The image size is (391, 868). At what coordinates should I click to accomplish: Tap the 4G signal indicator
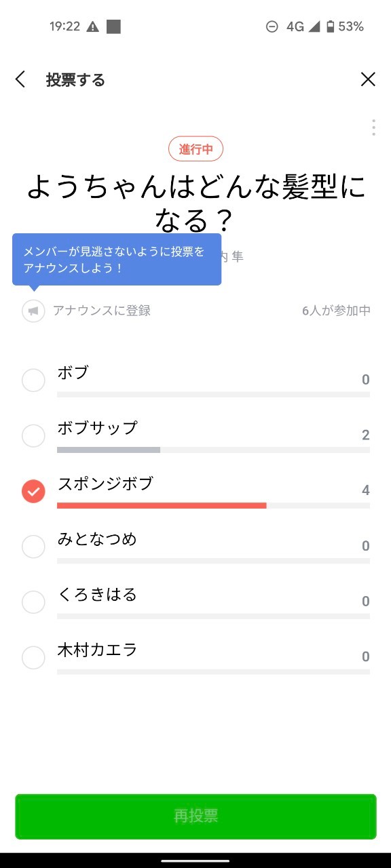pos(303,27)
